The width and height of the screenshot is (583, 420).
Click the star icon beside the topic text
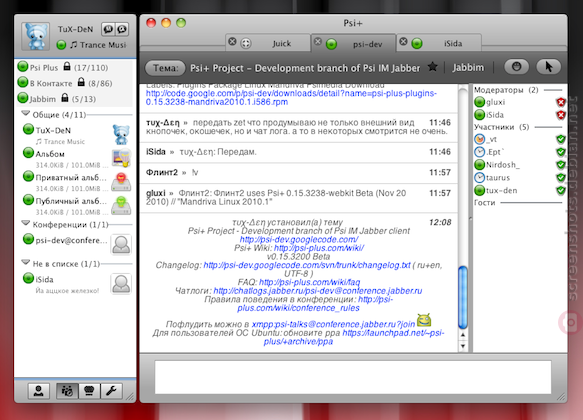pos(432,67)
